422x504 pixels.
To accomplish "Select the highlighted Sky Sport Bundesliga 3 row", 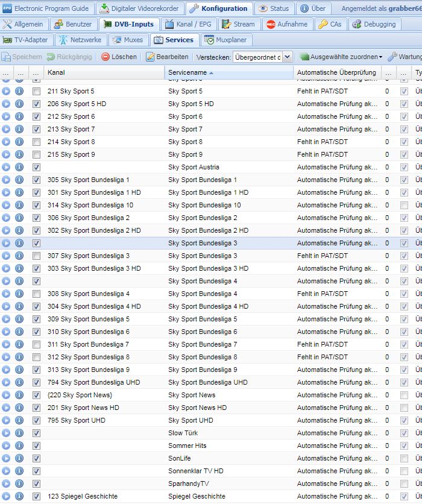I will tap(211, 243).
